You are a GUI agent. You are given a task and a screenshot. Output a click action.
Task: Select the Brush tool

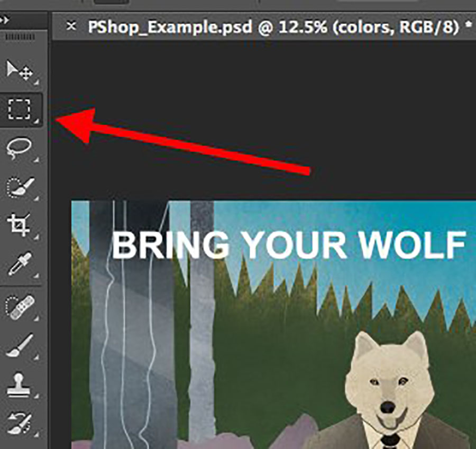point(21,345)
